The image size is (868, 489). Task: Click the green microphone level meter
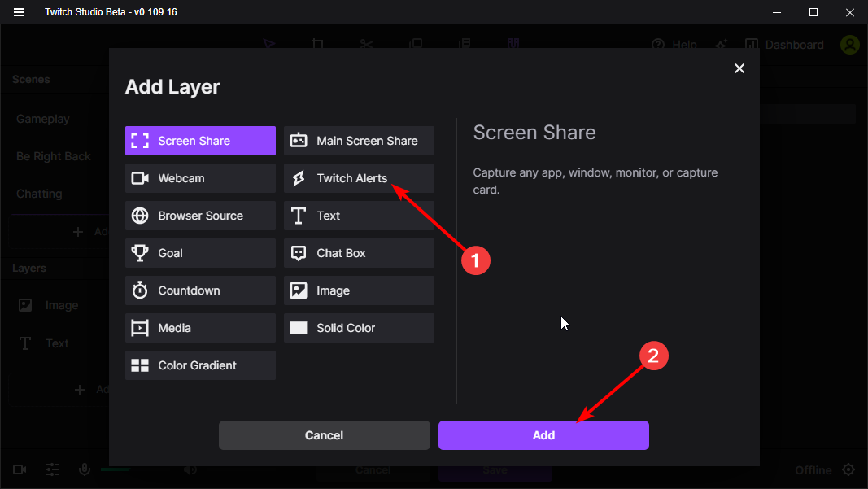(115, 469)
